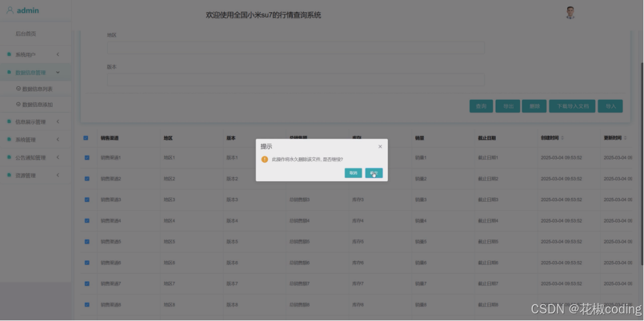Screen dimensions: 644x321
Task: Click the green icon left of 数据信息管理
Action: pyautogui.click(x=9, y=72)
